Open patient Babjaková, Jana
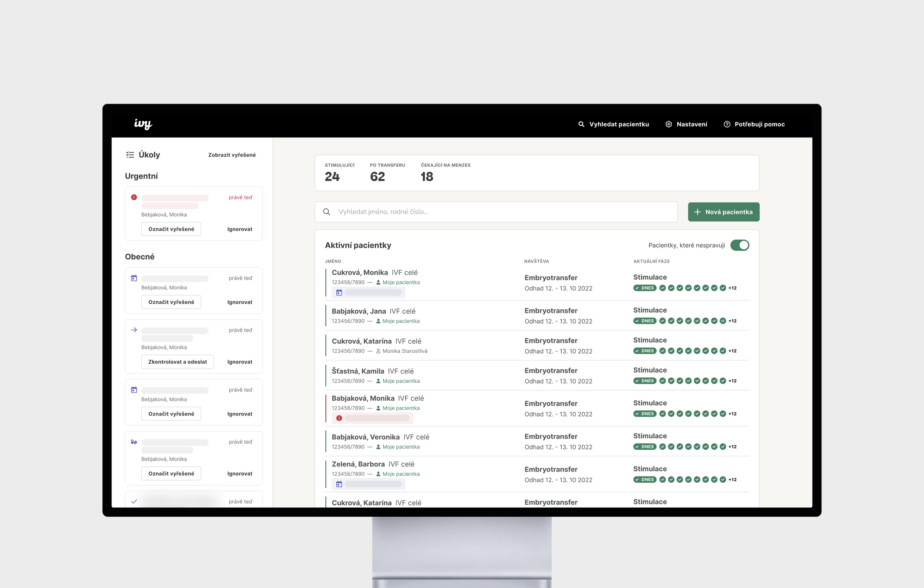924x588 pixels. (359, 312)
